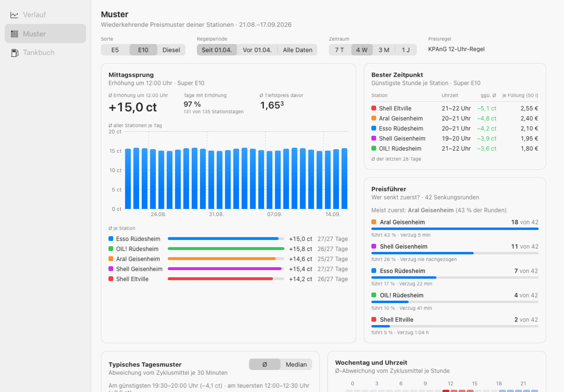Select E10 fuel type
564x392 pixels.
coord(143,50)
